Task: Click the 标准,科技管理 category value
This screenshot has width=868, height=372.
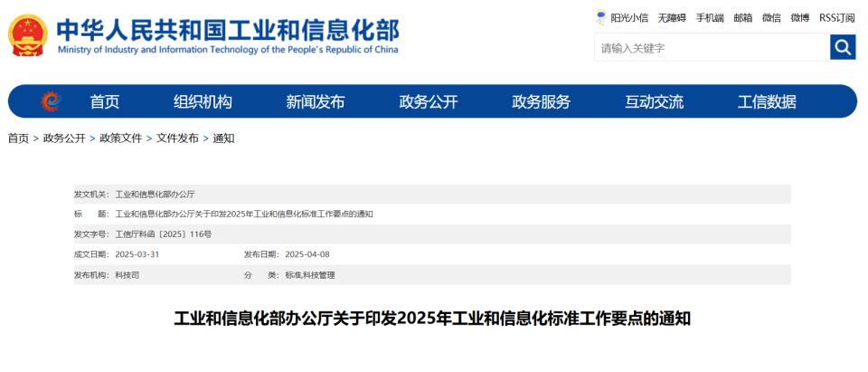Action: point(310,275)
